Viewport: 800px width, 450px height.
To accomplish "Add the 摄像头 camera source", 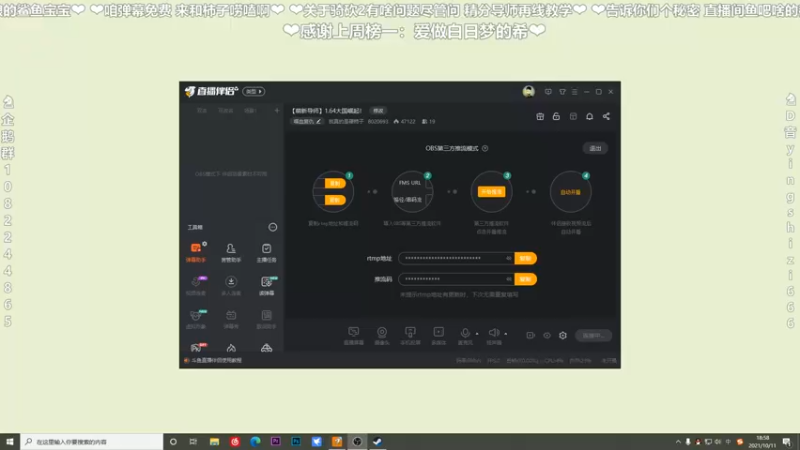I will [382, 336].
